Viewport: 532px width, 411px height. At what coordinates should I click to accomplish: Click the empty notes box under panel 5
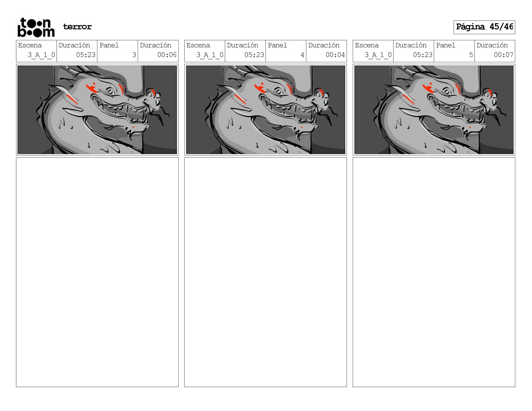coord(434,272)
